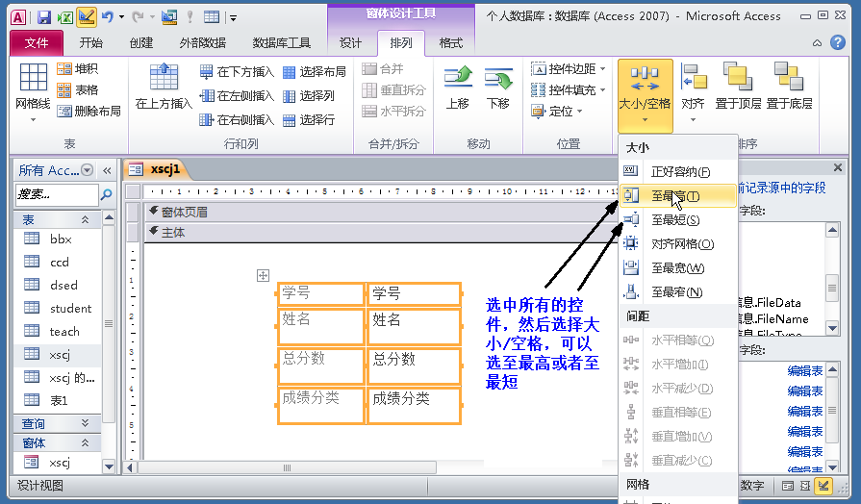This screenshot has width=861, height=504.
Task: Select the 成绩分类 label control
Action: point(321,406)
